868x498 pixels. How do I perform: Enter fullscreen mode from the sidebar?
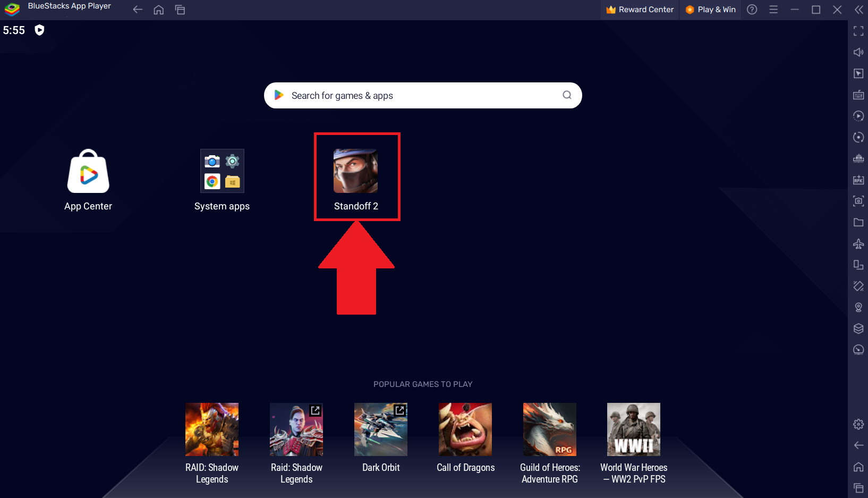point(858,31)
